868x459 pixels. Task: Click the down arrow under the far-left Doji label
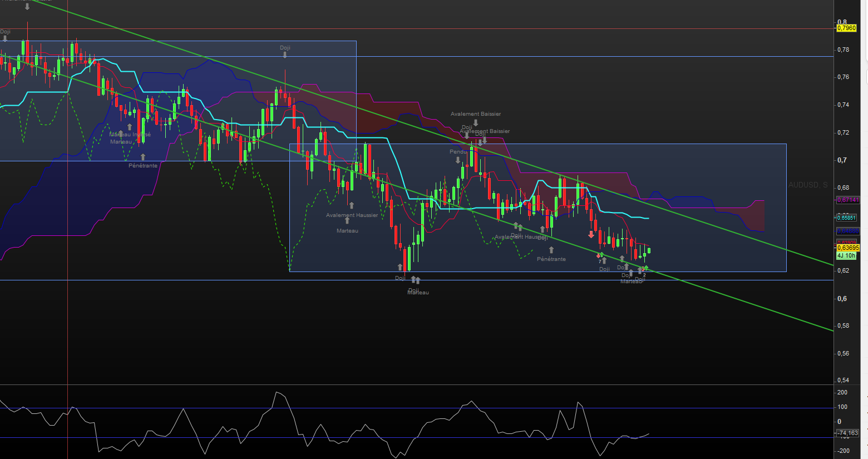(5, 39)
